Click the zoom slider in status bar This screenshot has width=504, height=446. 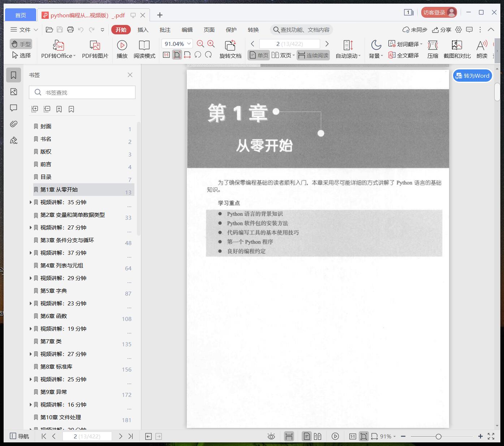(x=438, y=436)
